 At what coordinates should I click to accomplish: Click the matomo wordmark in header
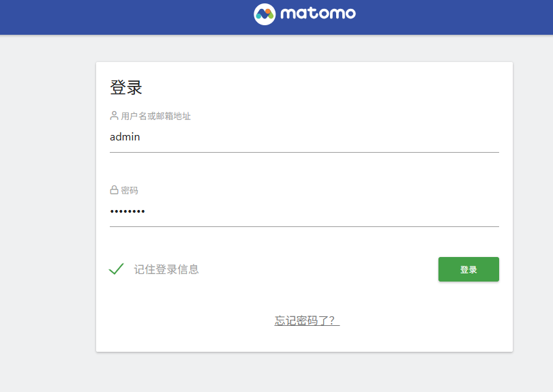click(x=318, y=14)
